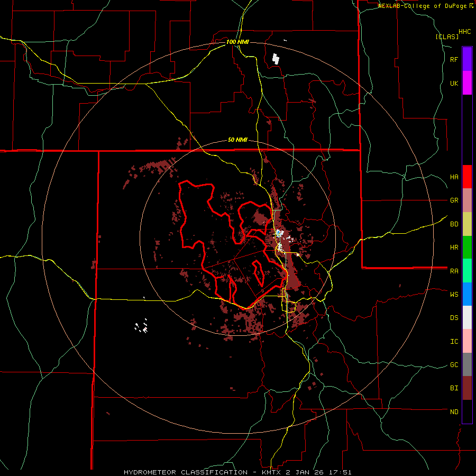Click the 2 JAN 26 date text
The image size is (476, 476).
[306, 472]
